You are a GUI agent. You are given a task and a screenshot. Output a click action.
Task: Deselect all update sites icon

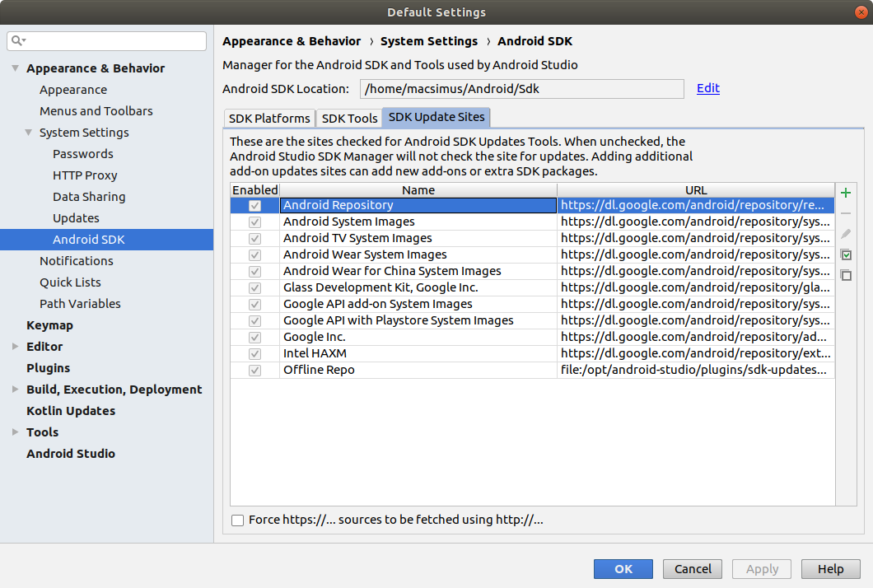click(x=846, y=275)
